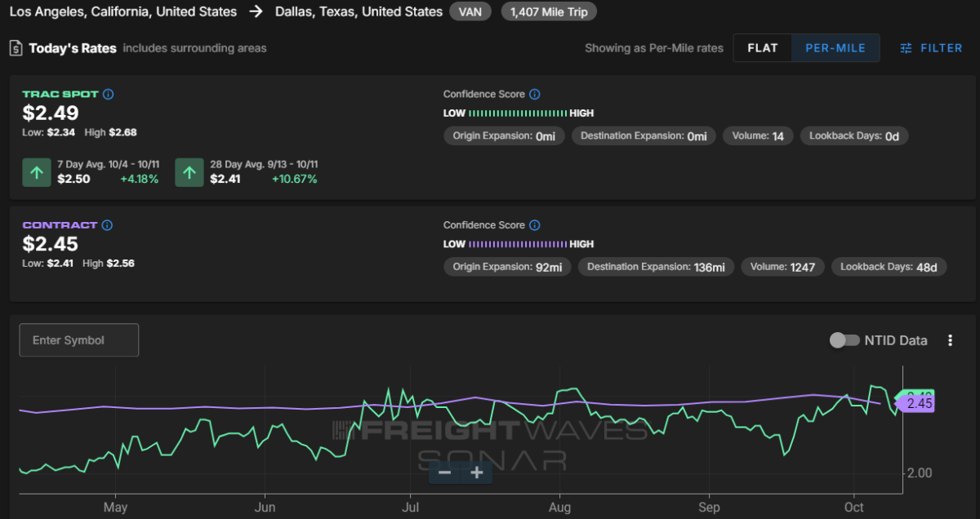Screen dimensions: 980x519
Task: Click the VAN equipment type chip
Action: tap(470, 12)
